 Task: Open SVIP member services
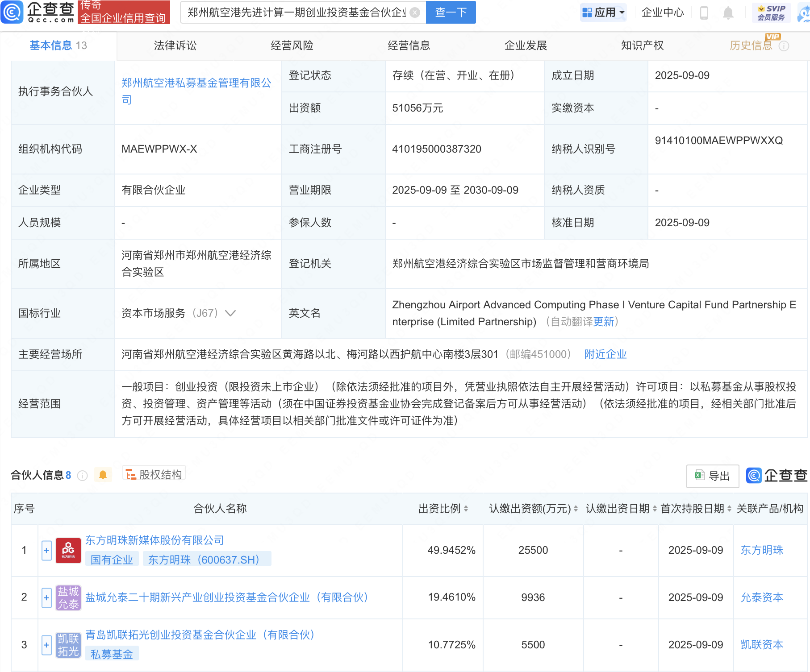click(771, 12)
